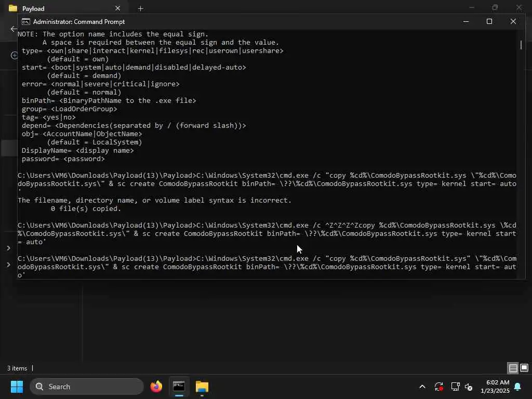
Task: Click the '3 items' status text
Action: (17, 368)
